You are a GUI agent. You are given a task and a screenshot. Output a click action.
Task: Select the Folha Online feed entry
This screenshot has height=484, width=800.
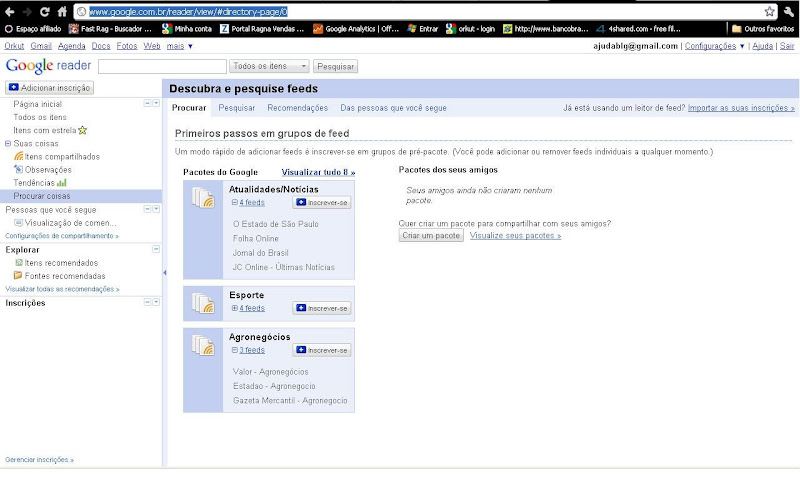tap(256, 238)
